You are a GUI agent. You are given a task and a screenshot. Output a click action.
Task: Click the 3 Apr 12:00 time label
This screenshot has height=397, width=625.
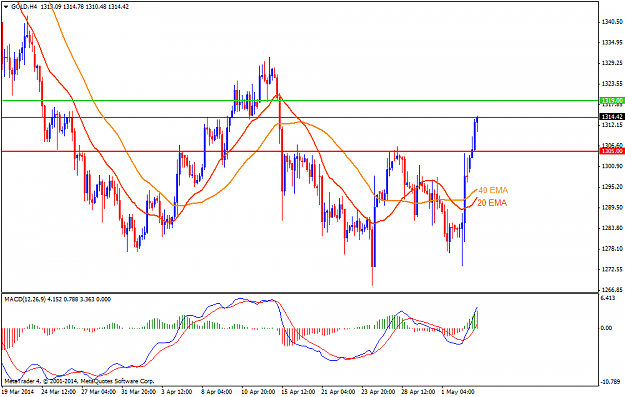pyautogui.click(x=177, y=392)
